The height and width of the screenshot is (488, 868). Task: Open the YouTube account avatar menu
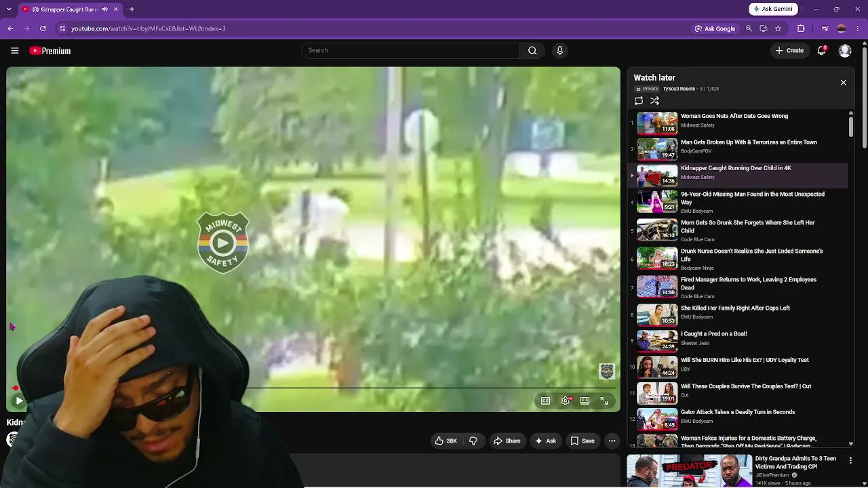point(845,51)
